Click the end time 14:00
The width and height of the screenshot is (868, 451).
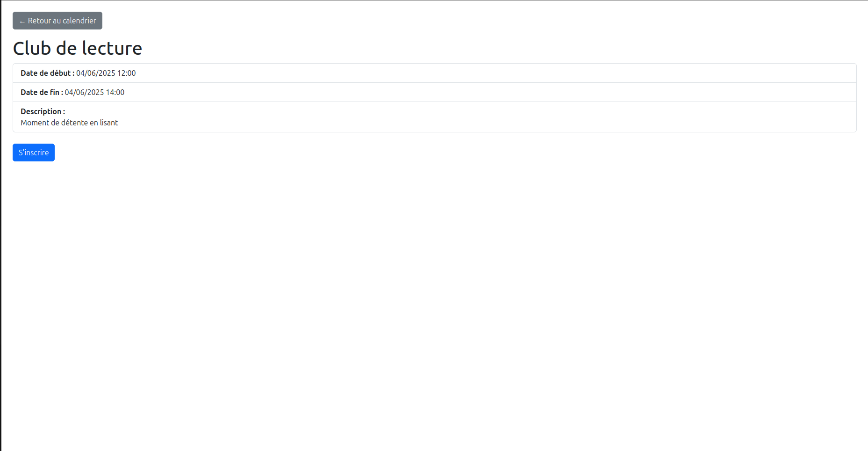[115, 92]
